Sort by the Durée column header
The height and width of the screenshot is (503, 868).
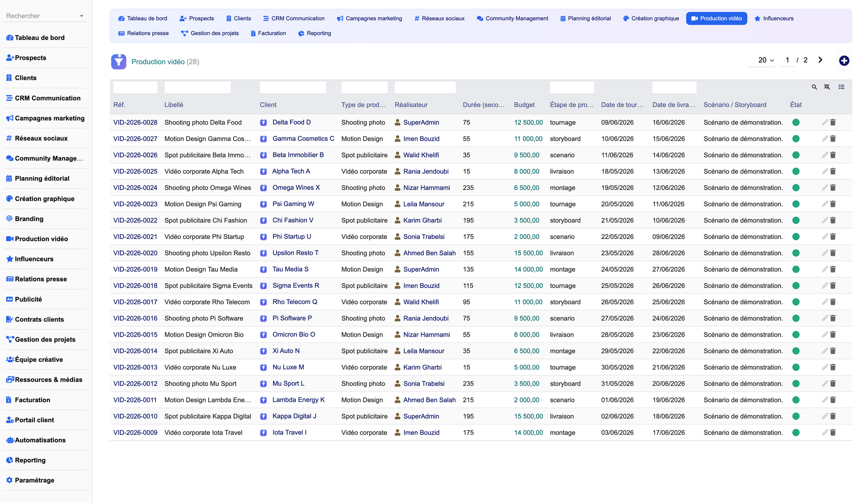point(484,105)
